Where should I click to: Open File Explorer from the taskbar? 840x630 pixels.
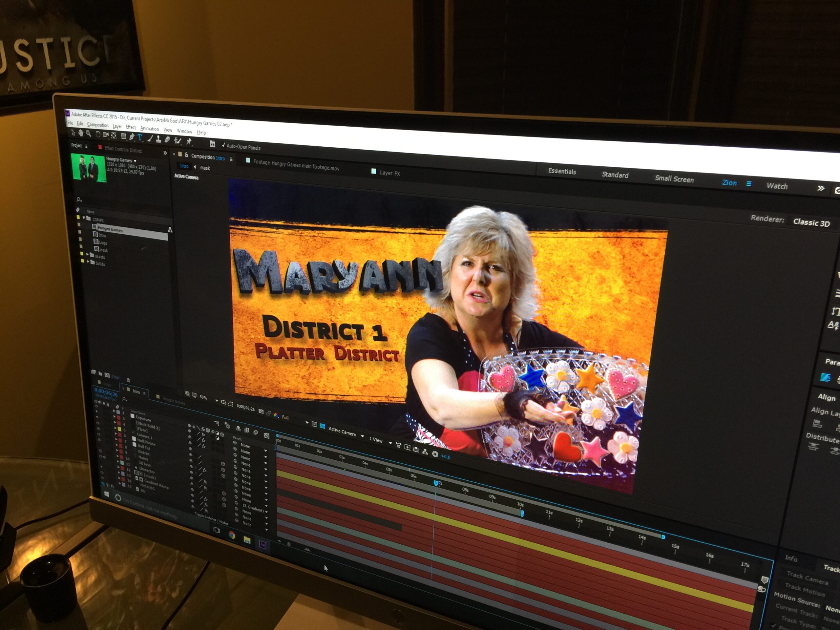pos(247,540)
